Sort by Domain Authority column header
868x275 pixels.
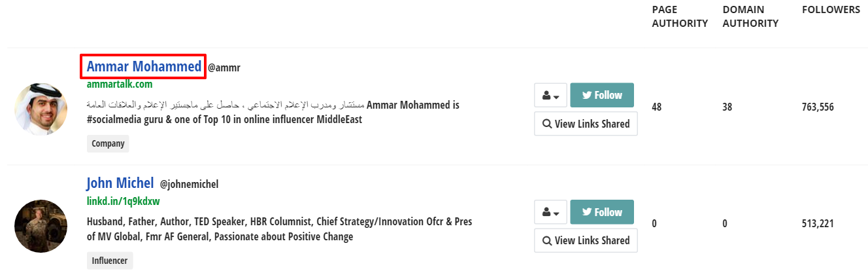[x=750, y=16]
